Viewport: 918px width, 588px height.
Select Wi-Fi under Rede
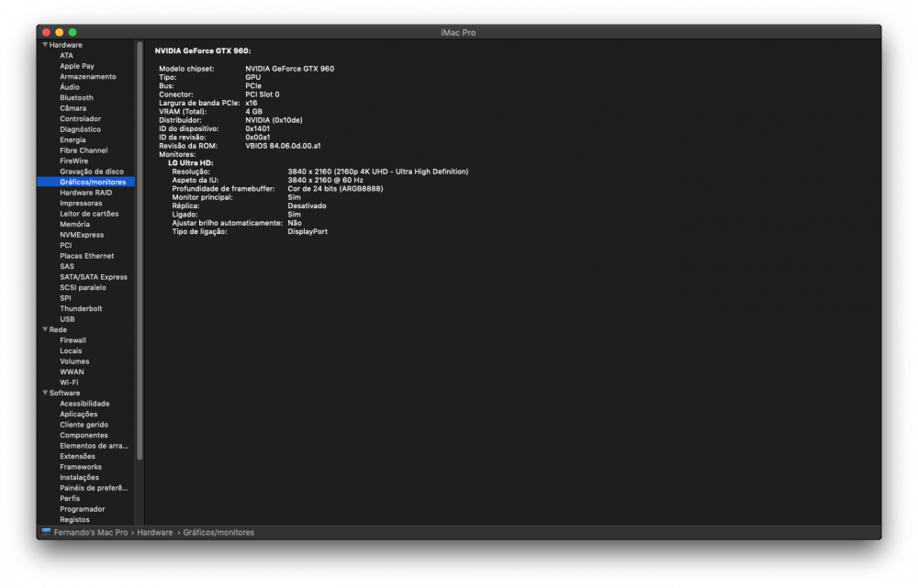click(x=69, y=382)
